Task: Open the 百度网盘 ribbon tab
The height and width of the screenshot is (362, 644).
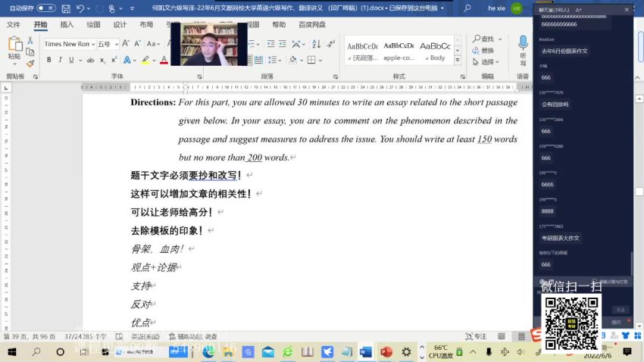Action: click(x=312, y=25)
